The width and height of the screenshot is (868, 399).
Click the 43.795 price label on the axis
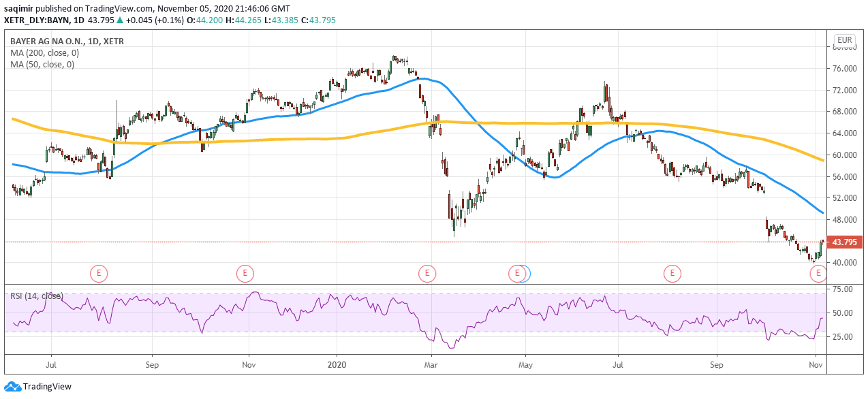(x=844, y=241)
